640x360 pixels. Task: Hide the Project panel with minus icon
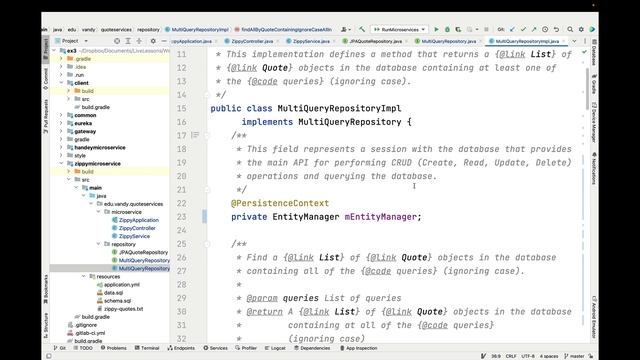(164, 41)
